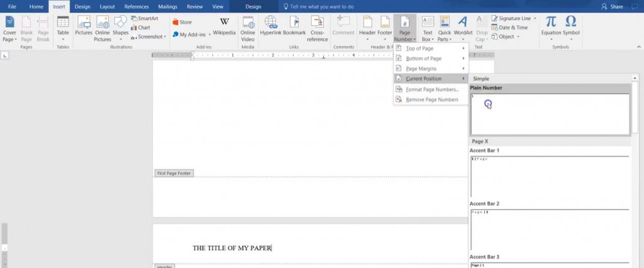Insert a Symbol
Image resolution: width=644 pixels, height=268 pixels.
click(x=571, y=27)
